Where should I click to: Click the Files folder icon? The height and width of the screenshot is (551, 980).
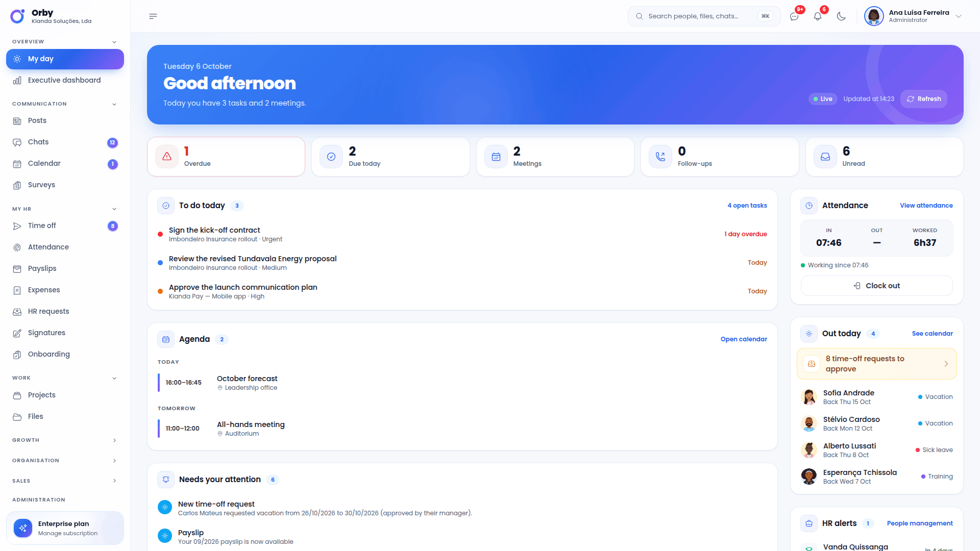pyautogui.click(x=17, y=417)
